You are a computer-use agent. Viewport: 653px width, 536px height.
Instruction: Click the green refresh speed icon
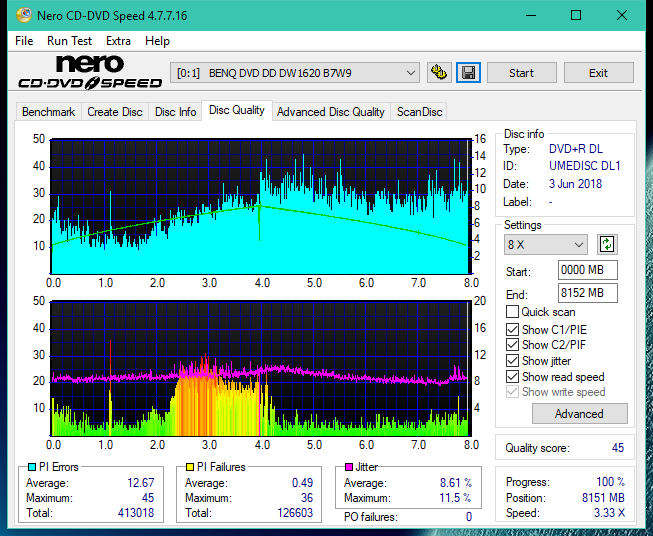point(607,244)
